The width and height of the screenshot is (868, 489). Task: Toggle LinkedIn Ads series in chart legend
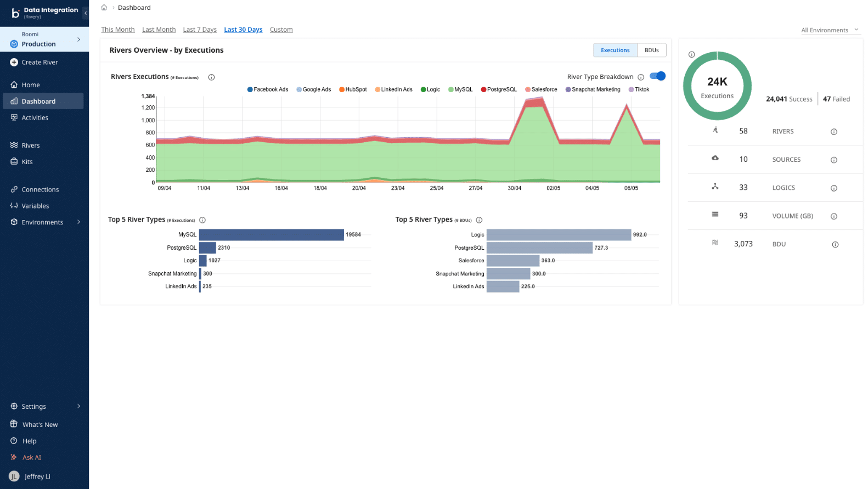[x=393, y=89]
